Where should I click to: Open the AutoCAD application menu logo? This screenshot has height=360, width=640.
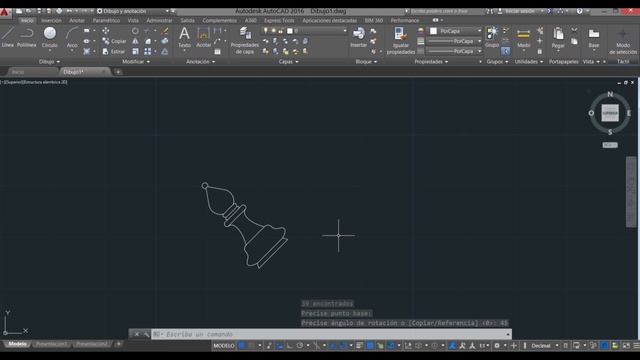coord(4,12)
